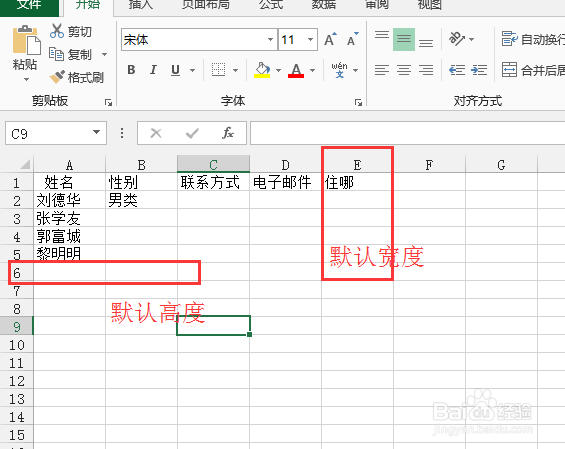Expand underline style dropdown arrow
Screen dimensions: 565x449
point(192,70)
